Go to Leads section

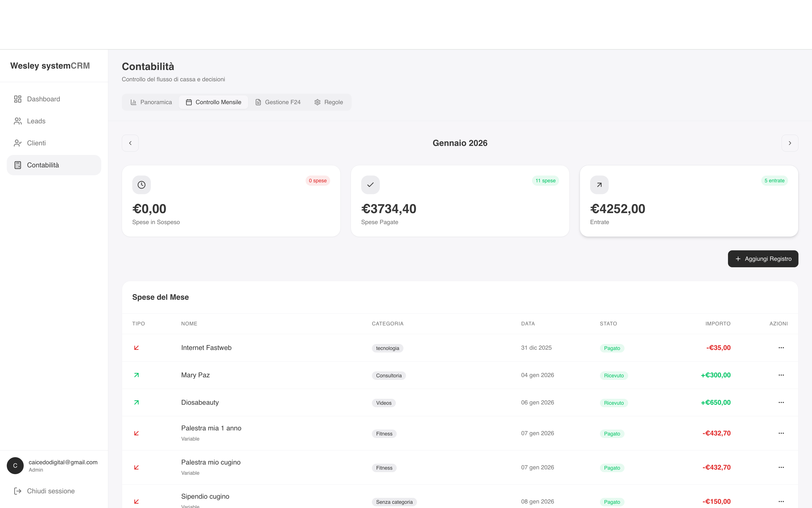[54, 121]
